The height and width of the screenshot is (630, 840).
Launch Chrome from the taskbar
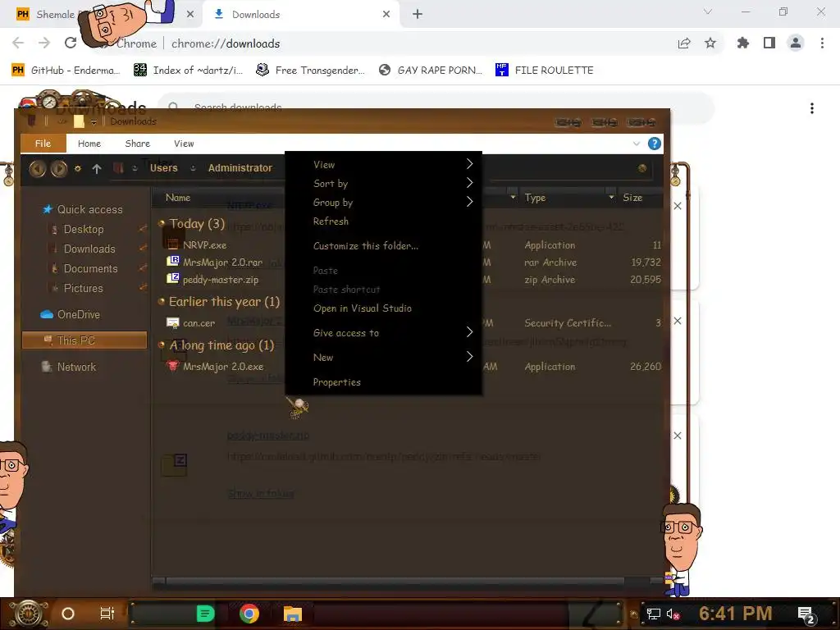[249, 614]
